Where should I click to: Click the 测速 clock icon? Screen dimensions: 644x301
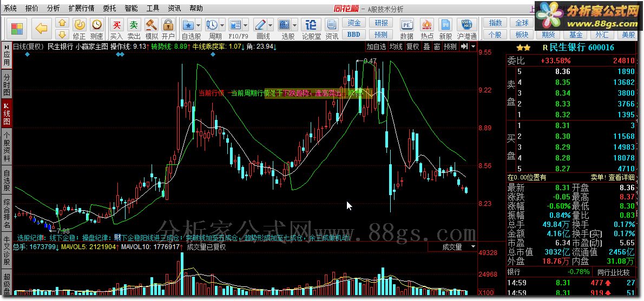tap(97, 25)
